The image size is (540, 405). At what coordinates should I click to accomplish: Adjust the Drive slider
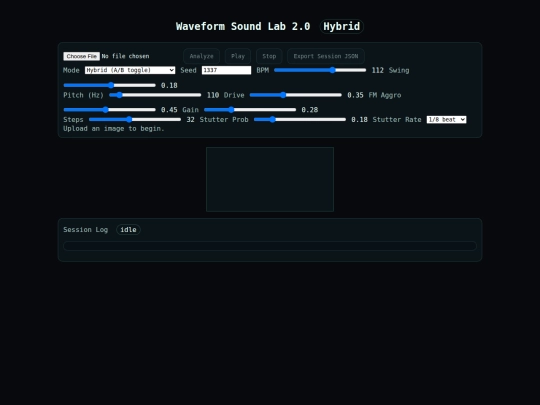295,95
